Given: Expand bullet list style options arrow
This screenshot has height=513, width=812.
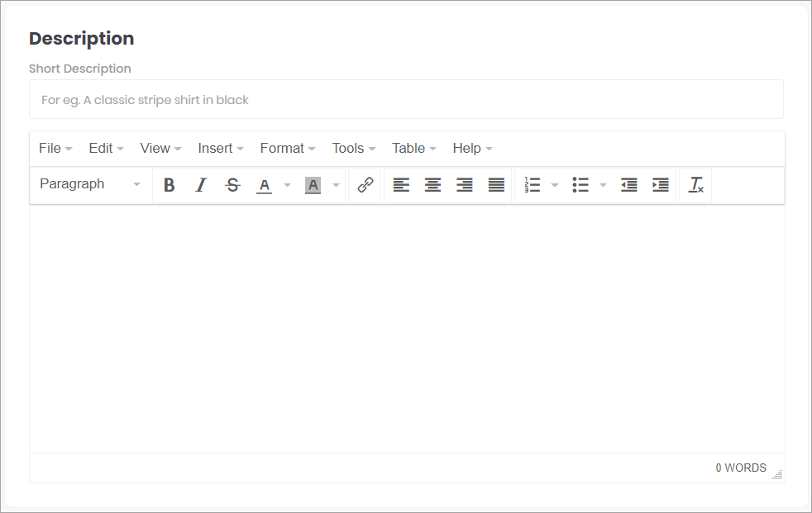Looking at the screenshot, I should (x=603, y=185).
